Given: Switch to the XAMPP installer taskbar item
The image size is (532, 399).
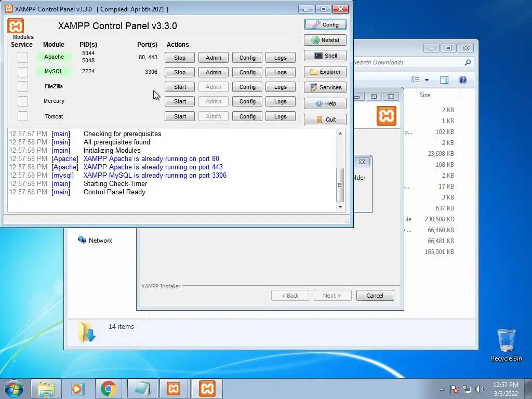Looking at the screenshot, I should click(x=174, y=389).
